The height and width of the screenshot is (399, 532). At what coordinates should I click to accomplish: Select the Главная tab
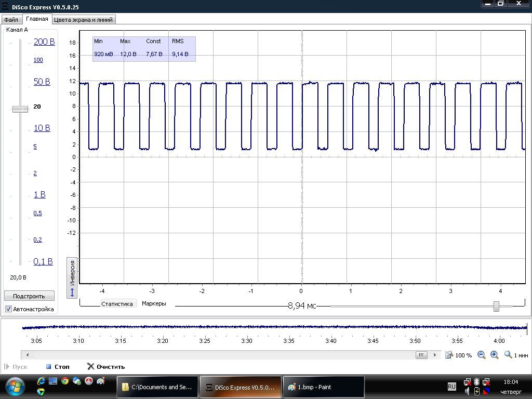37,19
